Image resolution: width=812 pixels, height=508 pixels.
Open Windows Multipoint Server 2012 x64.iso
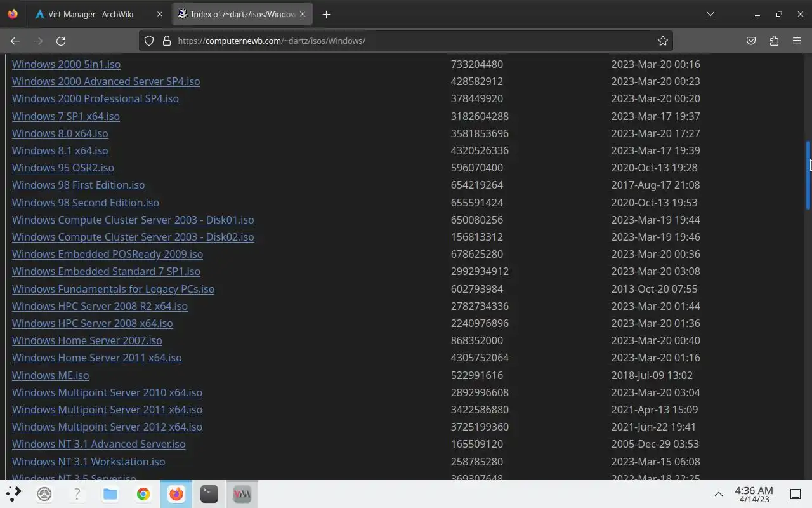(107, 427)
